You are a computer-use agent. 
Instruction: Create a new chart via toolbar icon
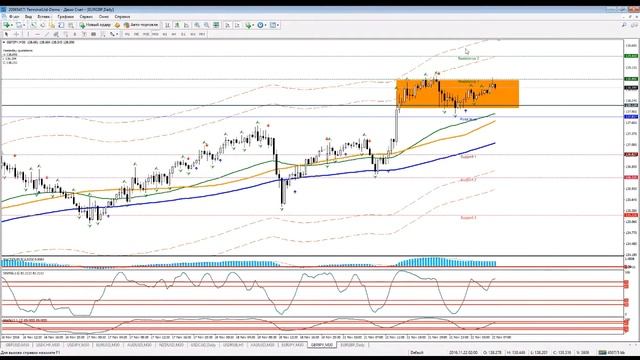pyautogui.click(x=7, y=25)
